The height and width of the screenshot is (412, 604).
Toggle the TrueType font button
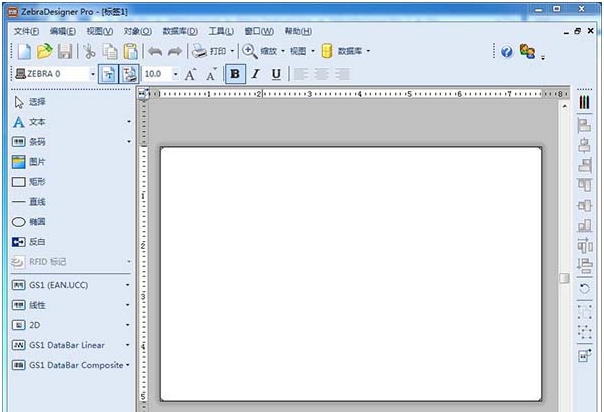[109, 74]
